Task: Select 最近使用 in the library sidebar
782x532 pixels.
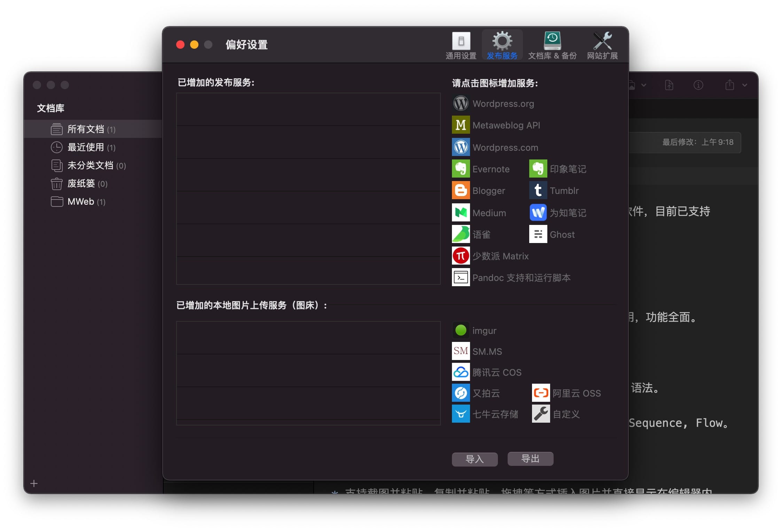Action: point(93,147)
